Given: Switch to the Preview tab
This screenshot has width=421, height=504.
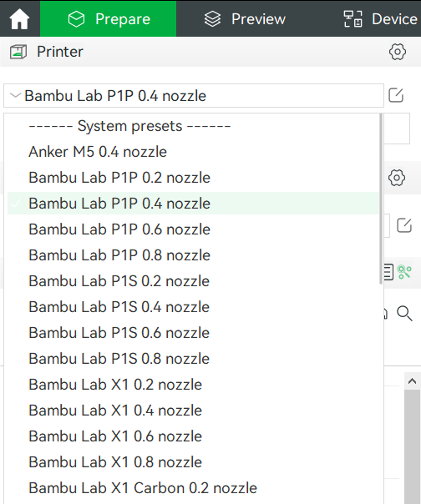Looking at the screenshot, I should [x=245, y=18].
